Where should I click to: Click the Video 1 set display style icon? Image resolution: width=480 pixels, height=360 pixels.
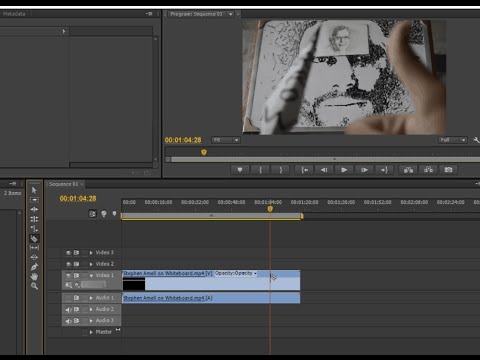click(x=69, y=285)
